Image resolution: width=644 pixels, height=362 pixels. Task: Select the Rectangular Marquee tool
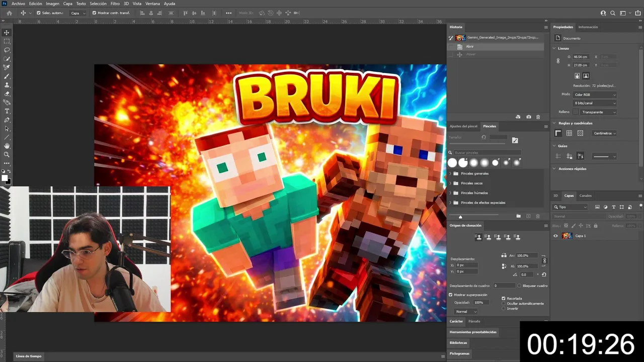click(7, 41)
